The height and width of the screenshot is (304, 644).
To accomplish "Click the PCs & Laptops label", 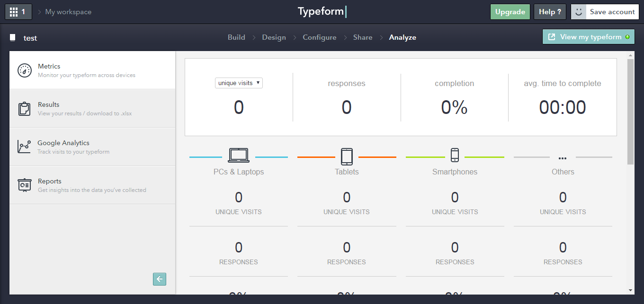I will [x=239, y=172].
